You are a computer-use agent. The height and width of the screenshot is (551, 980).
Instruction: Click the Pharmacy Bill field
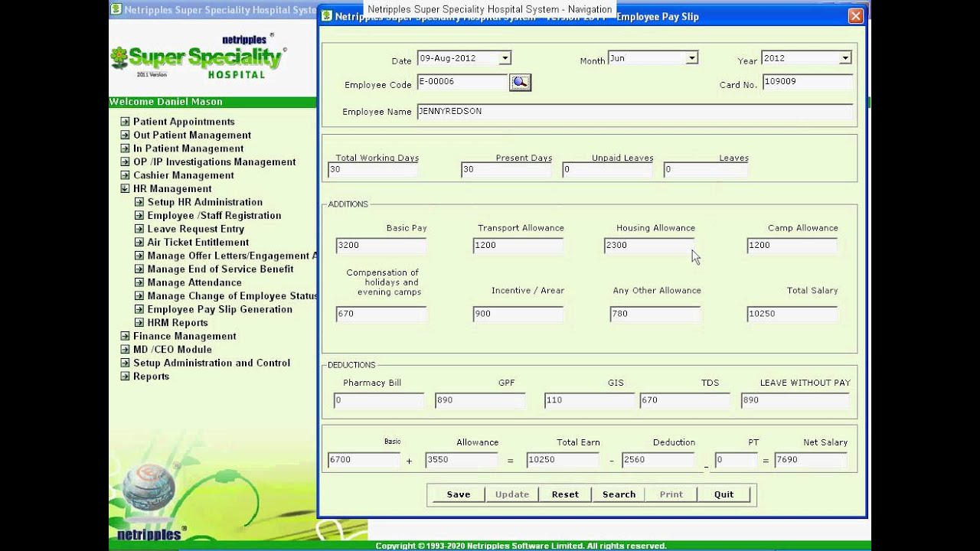pos(379,401)
